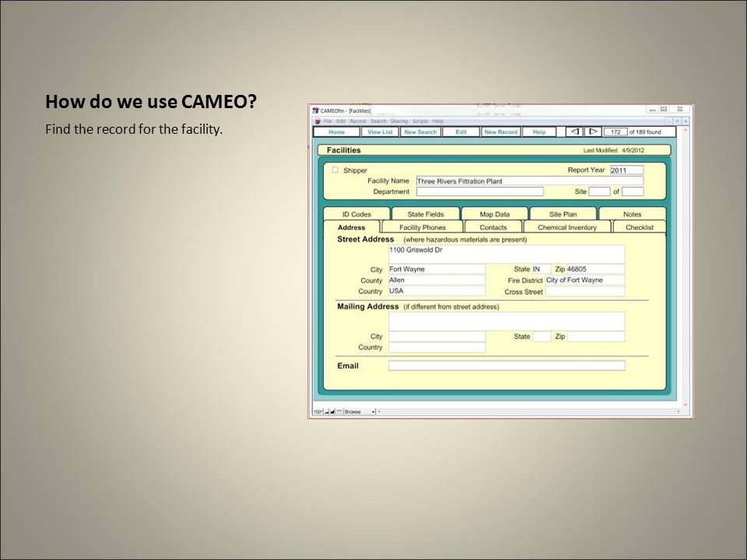This screenshot has height=560, width=747.
Task: Click the 'Last Modified 4/9/2012' text
Action: [614, 150]
